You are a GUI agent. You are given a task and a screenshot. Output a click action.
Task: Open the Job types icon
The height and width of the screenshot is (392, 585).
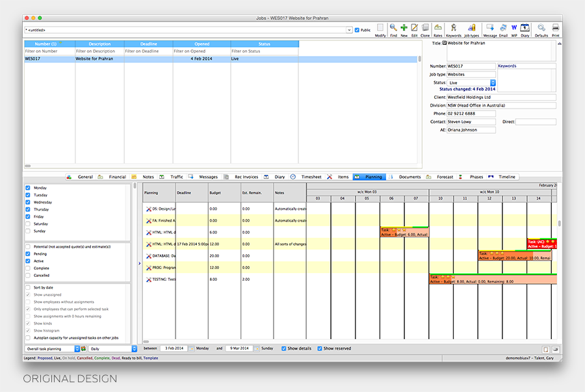(x=472, y=27)
